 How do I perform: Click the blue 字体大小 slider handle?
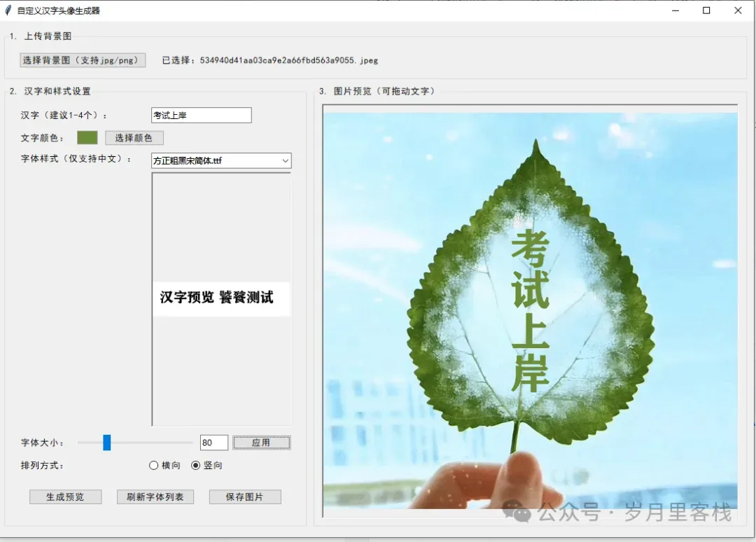tap(106, 442)
